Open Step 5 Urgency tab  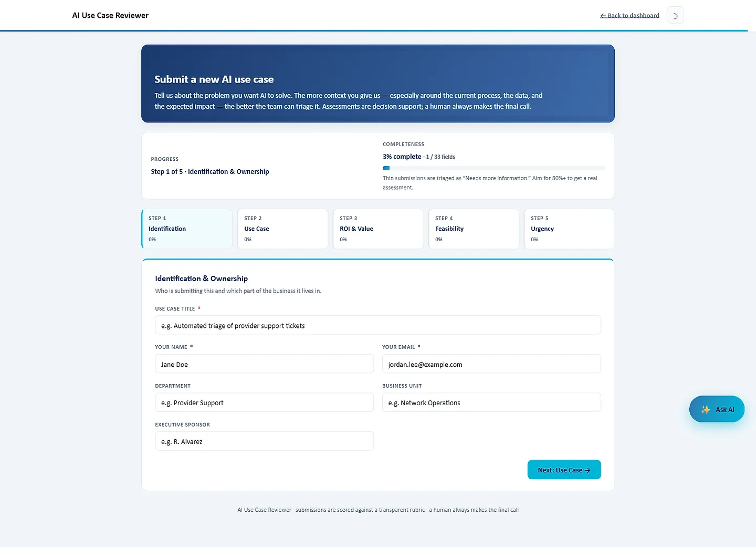[569, 229]
